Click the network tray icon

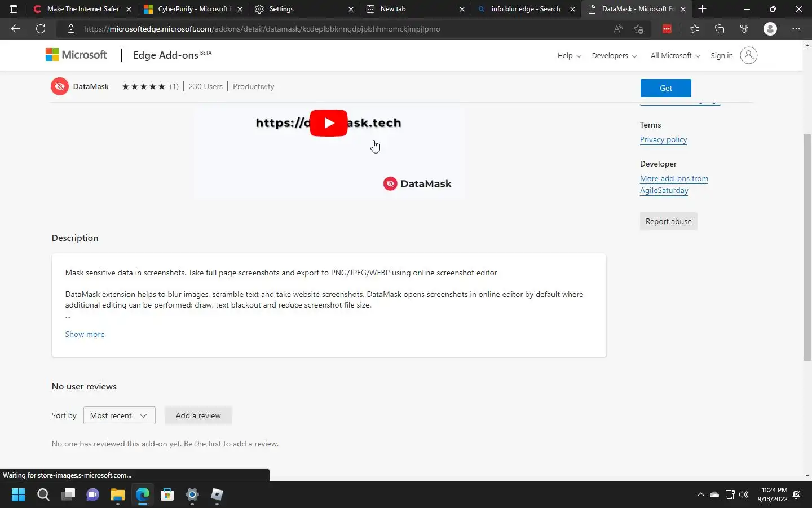(x=730, y=495)
